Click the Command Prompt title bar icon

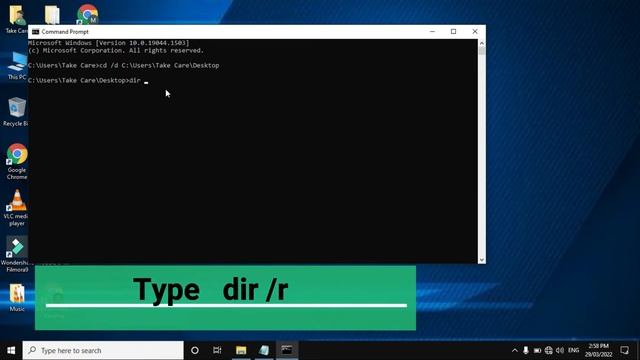pos(36,31)
